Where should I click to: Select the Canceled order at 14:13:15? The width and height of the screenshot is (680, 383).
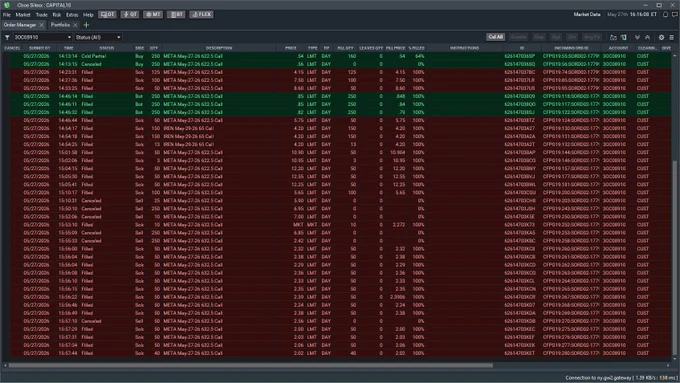click(x=340, y=64)
